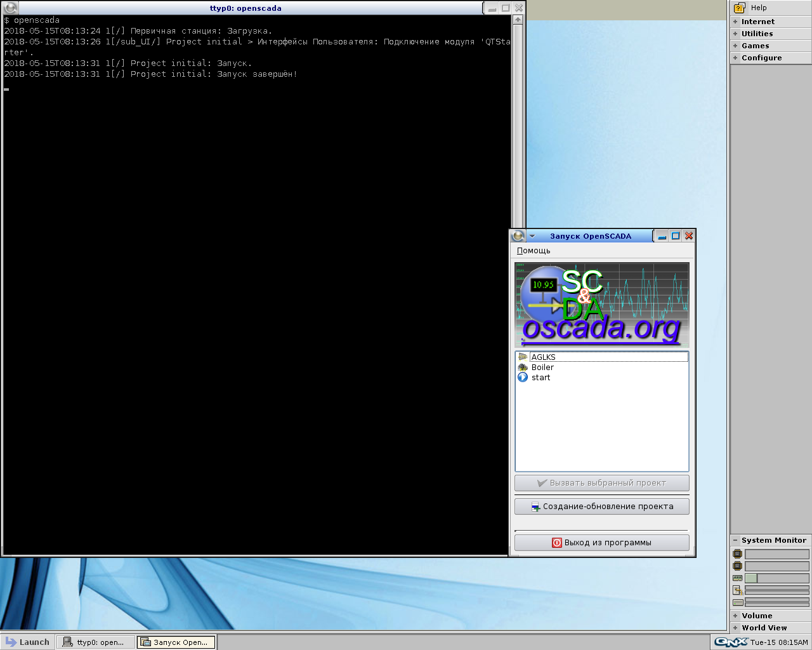
Task: Switch to ttyp0 terminal taskbar item
Action: coord(96,642)
